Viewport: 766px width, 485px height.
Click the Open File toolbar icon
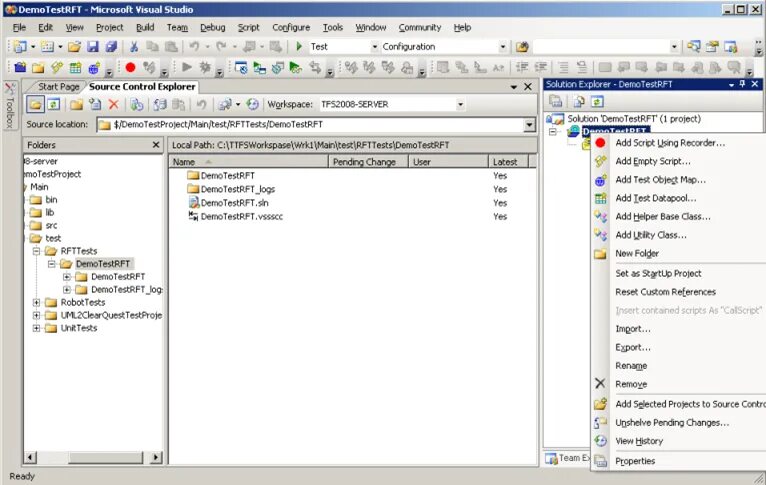[74, 47]
